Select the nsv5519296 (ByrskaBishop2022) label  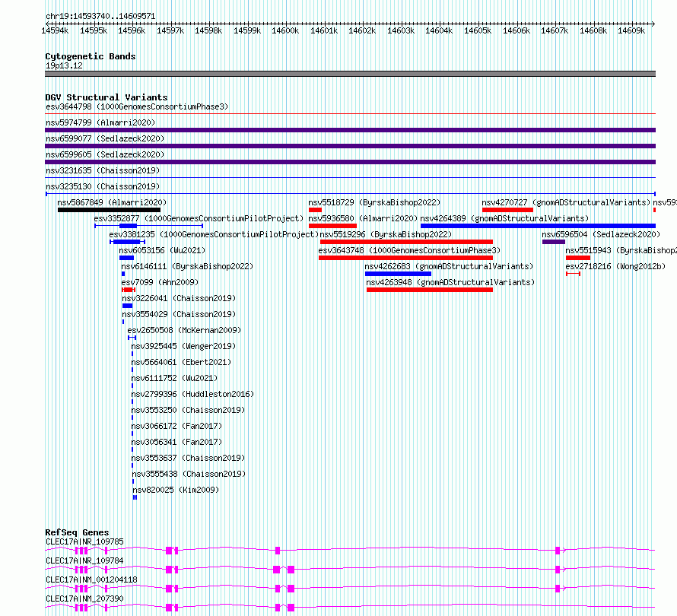tap(386, 234)
